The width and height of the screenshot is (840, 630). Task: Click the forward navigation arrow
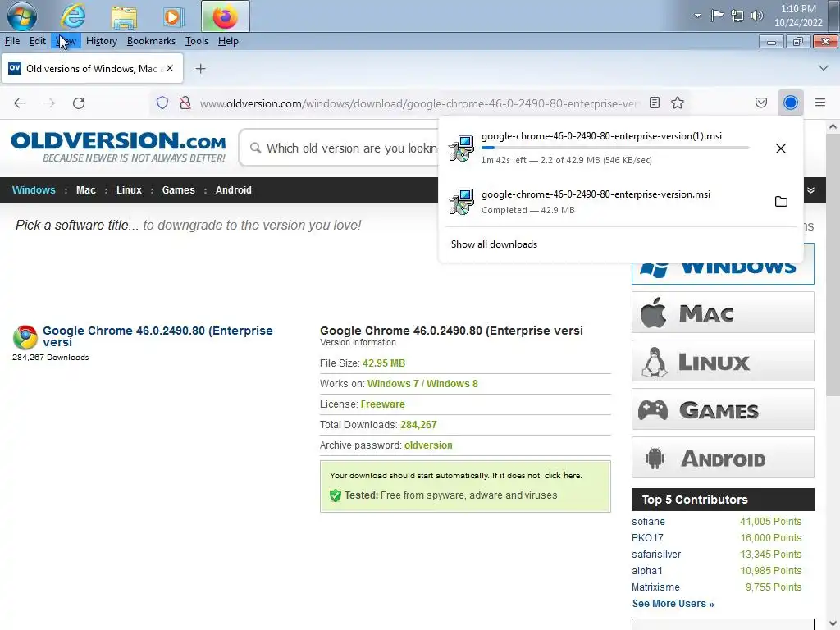click(49, 103)
